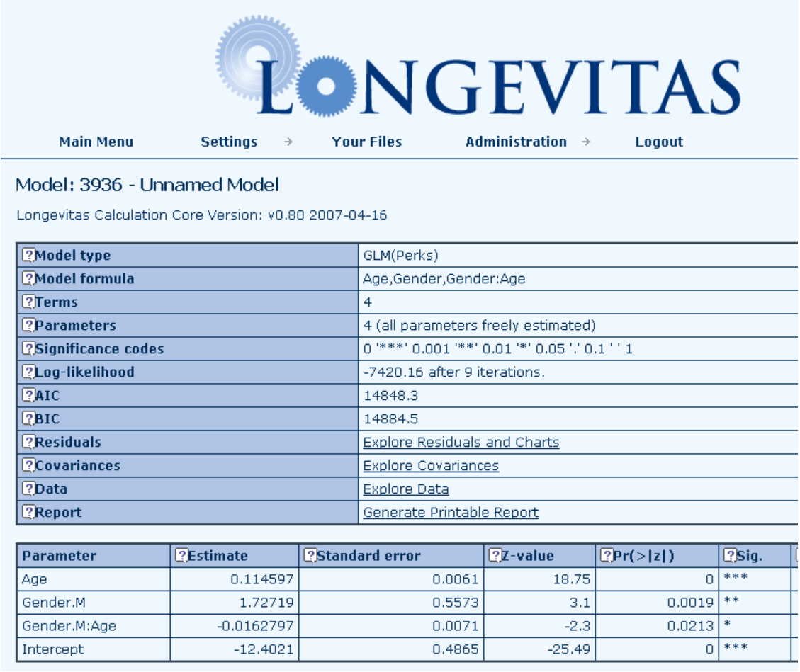Click the Model: 3936 - Unnamed Model heading
This screenshot has height=672, width=800.
point(147,185)
